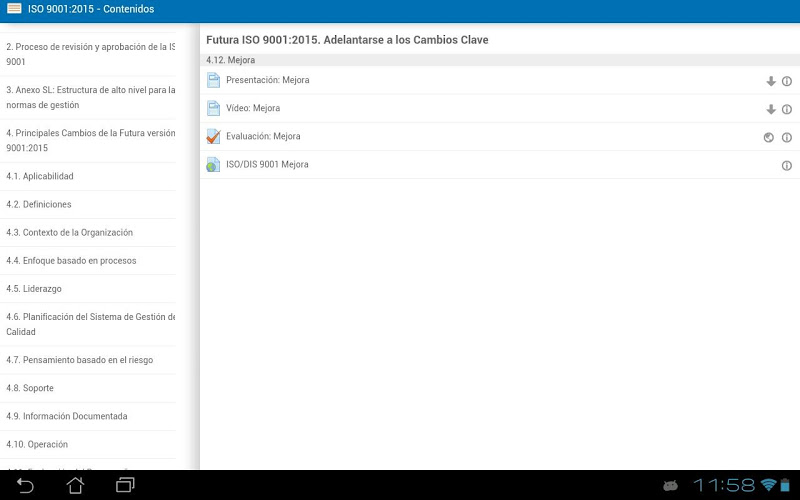The image size is (800, 500).
Task: Select section 2. Proceso de revisión y aprobación
Action: point(88,54)
